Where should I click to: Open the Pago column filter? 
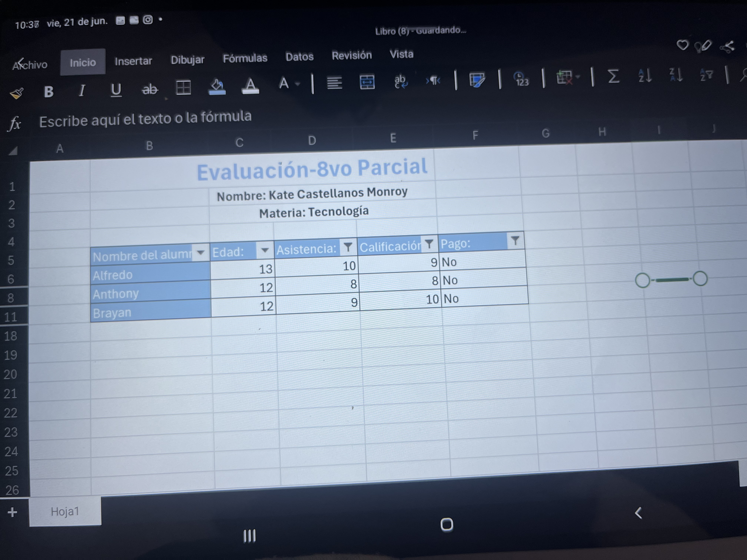(x=515, y=241)
